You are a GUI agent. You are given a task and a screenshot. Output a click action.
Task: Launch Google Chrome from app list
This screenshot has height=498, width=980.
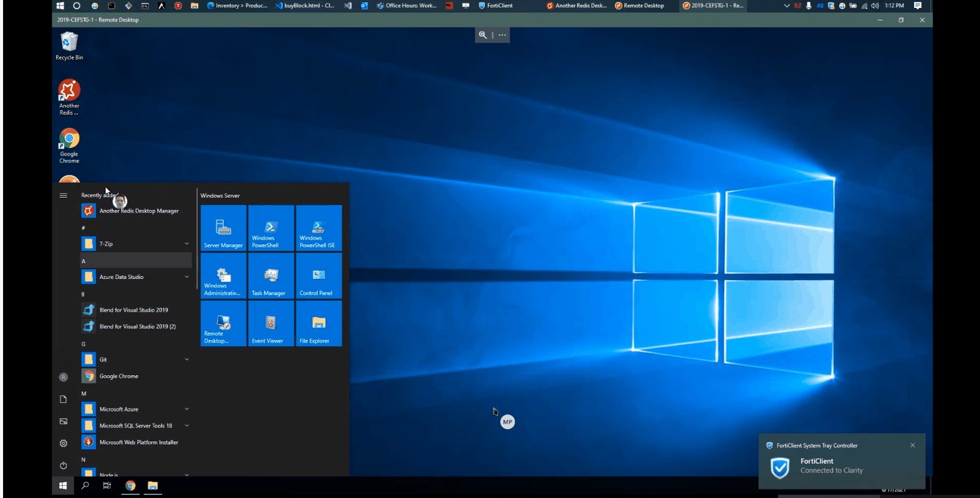(136, 376)
